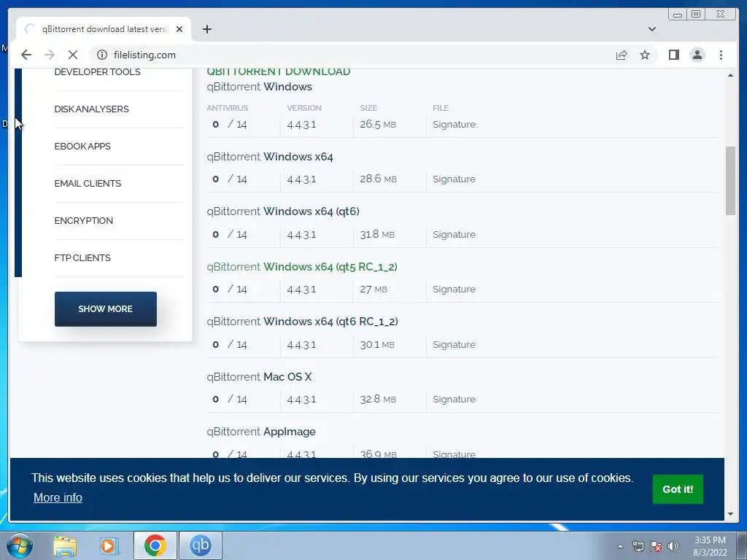
Task: Open Encryption category
Action: (83, 220)
